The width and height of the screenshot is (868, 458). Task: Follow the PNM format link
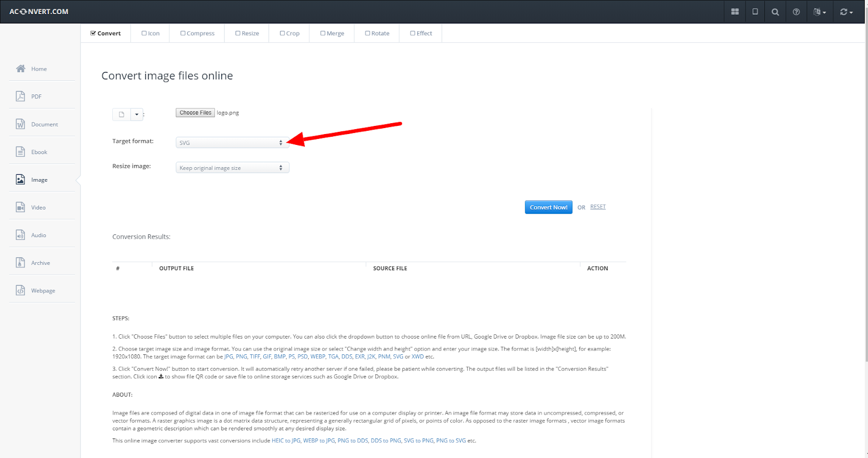(384, 357)
